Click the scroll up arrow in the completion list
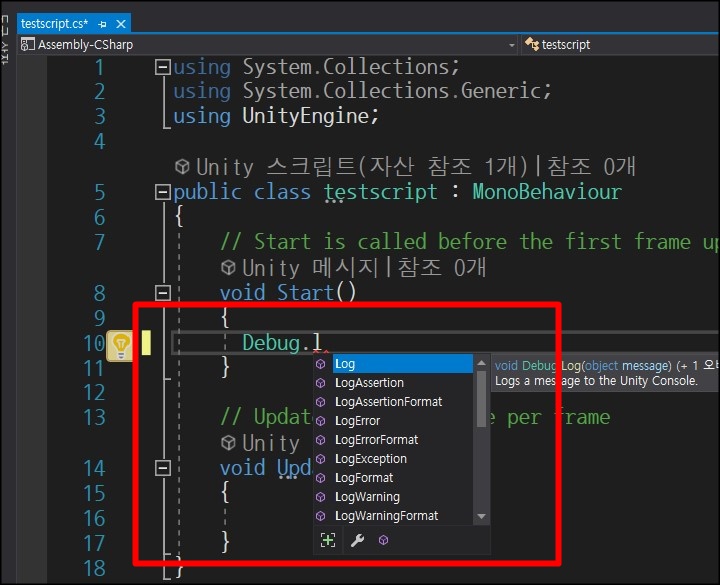Viewport: 720px width, 585px height. pos(481,363)
